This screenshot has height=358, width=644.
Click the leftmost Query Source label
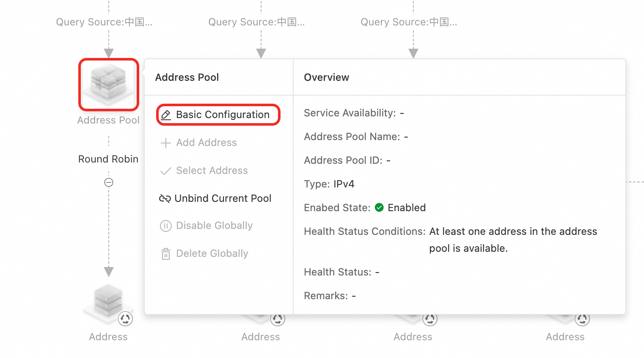point(104,22)
